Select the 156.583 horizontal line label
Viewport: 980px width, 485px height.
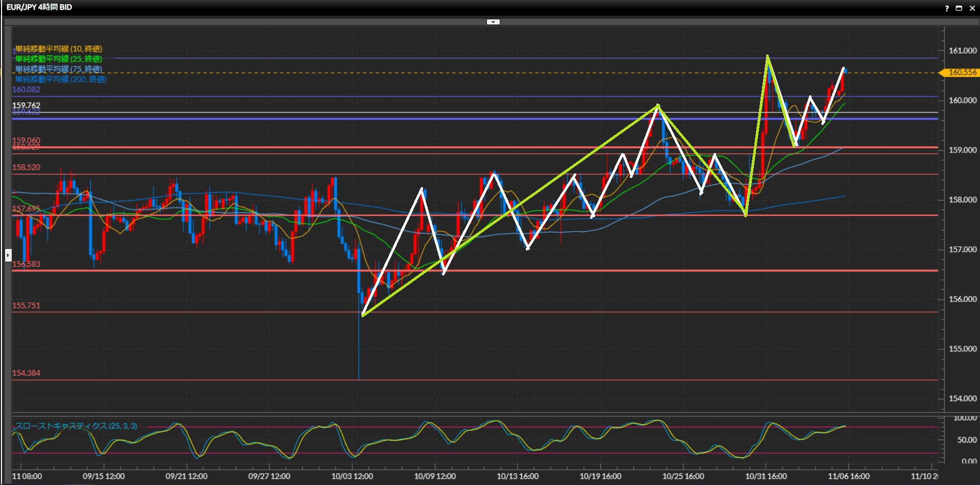tap(26, 264)
